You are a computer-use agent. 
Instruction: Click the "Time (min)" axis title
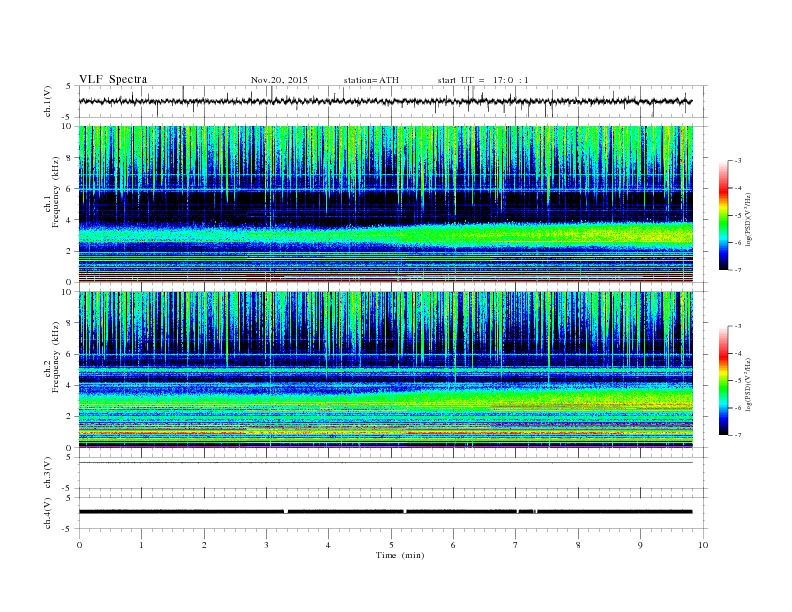400,555
